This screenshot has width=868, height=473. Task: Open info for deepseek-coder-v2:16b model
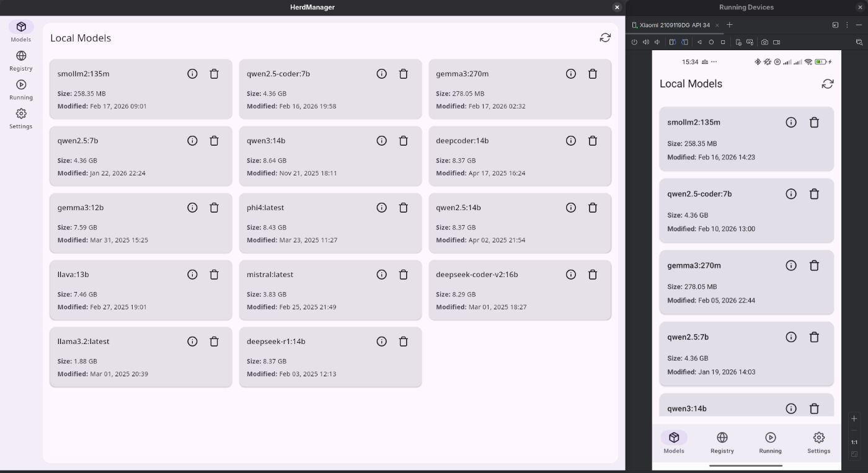click(x=571, y=275)
